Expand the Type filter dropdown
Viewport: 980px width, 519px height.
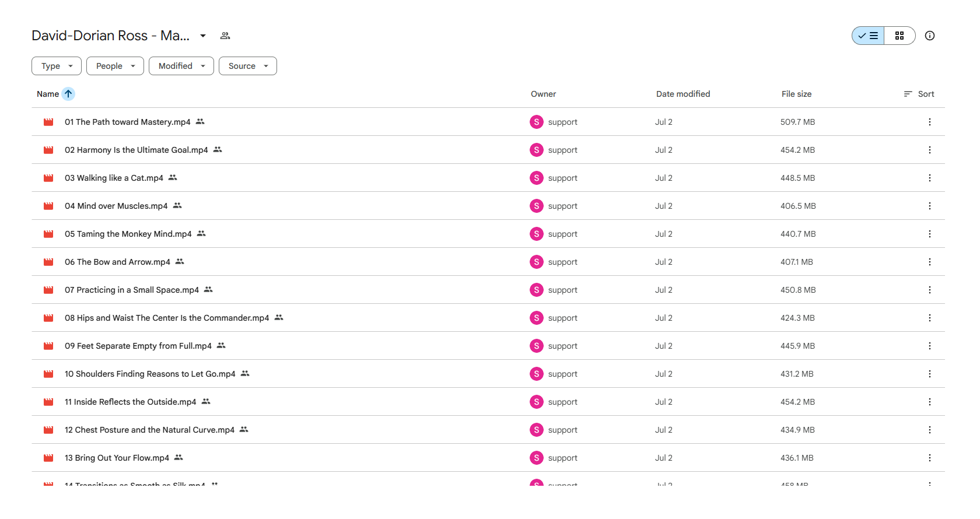pos(57,66)
